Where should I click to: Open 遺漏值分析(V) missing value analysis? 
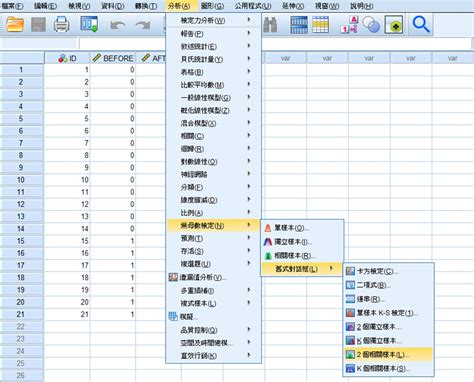213,277
